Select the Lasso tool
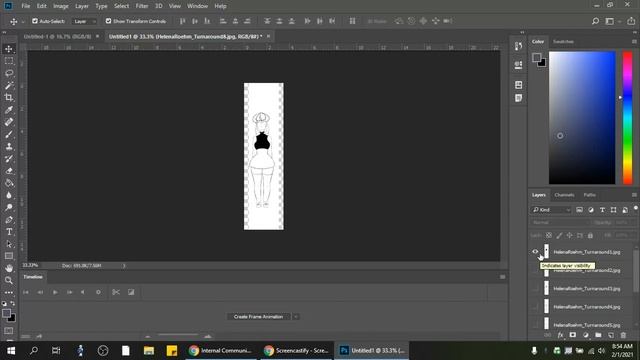Viewport: 640px width, 360px height. [x=9, y=73]
